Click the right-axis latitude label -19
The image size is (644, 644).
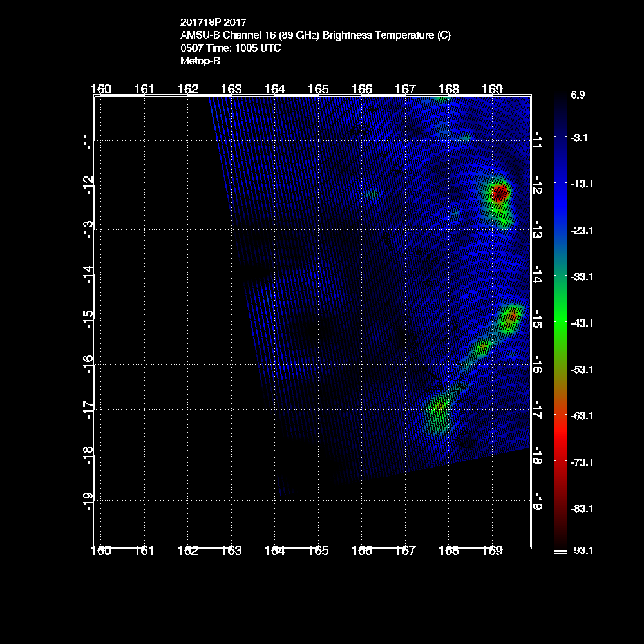[538, 502]
